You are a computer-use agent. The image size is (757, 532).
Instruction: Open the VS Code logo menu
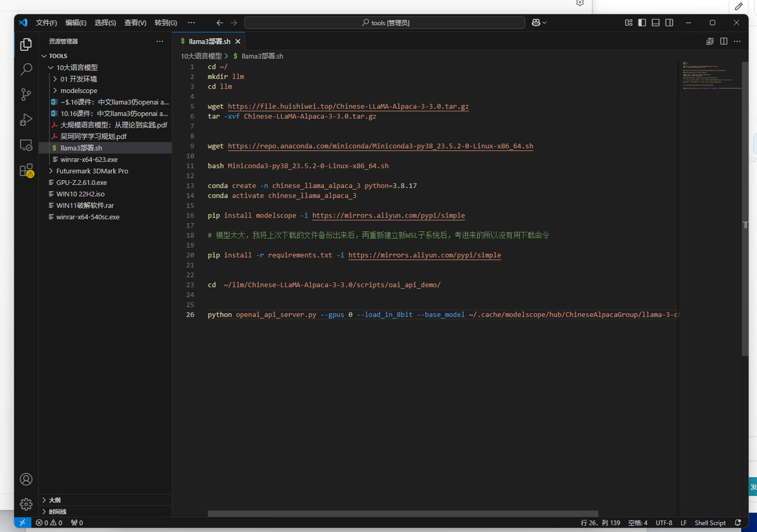click(23, 23)
